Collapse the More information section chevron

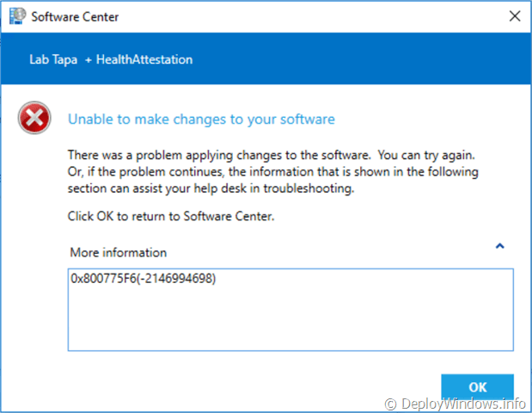point(499,246)
